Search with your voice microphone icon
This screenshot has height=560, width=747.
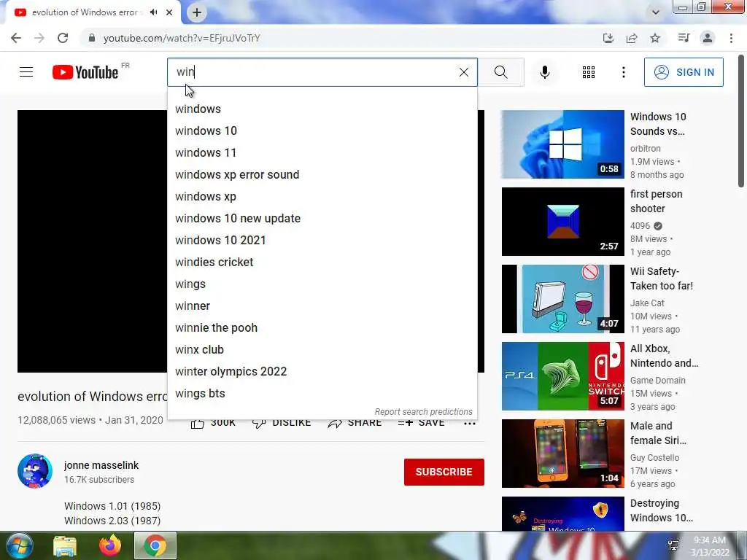click(x=544, y=72)
